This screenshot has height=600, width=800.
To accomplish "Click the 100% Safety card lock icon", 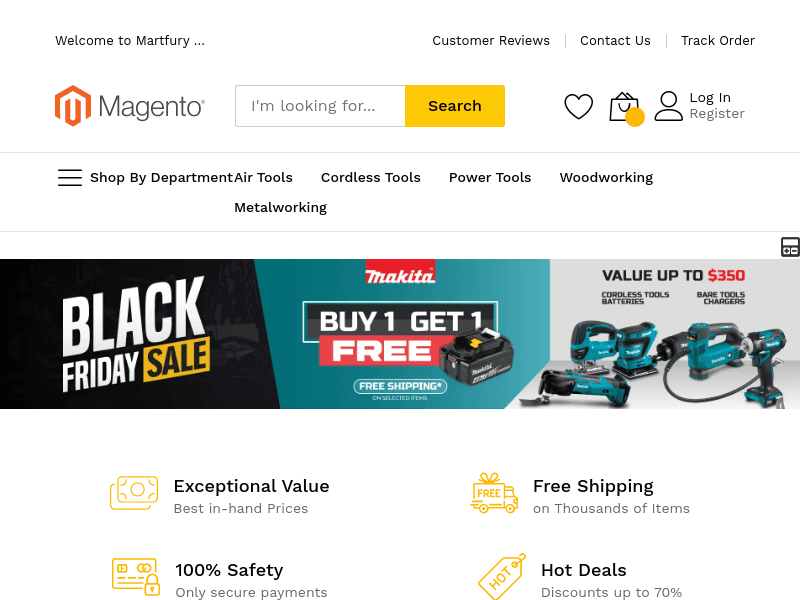I will 136,577.
